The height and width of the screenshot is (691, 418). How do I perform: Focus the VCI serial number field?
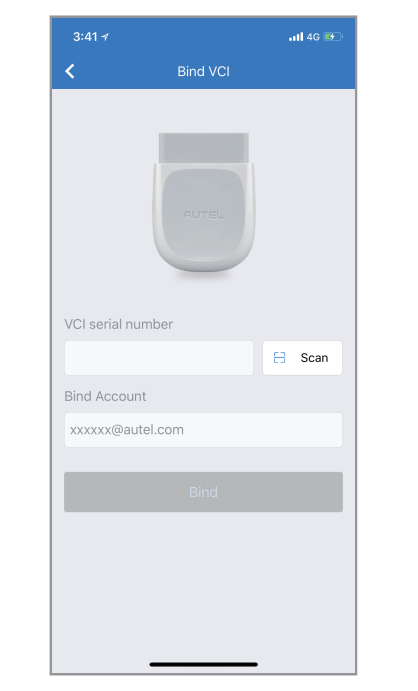coord(159,358)
